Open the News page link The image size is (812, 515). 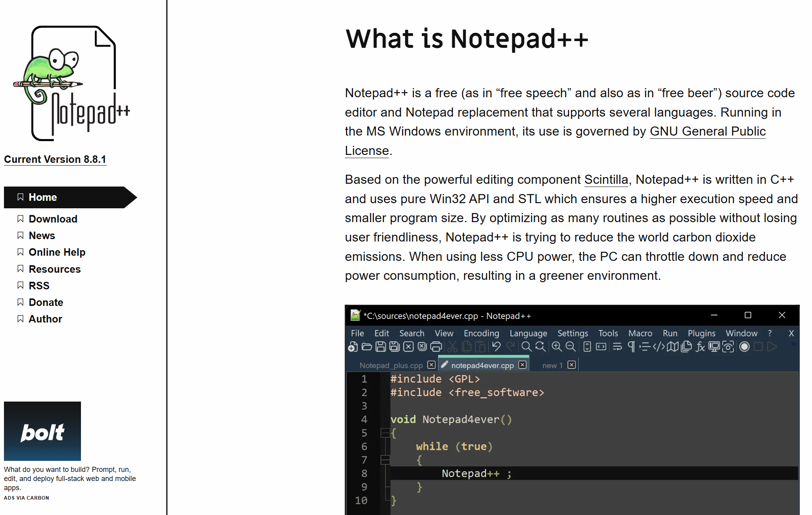tap(42, 236)
